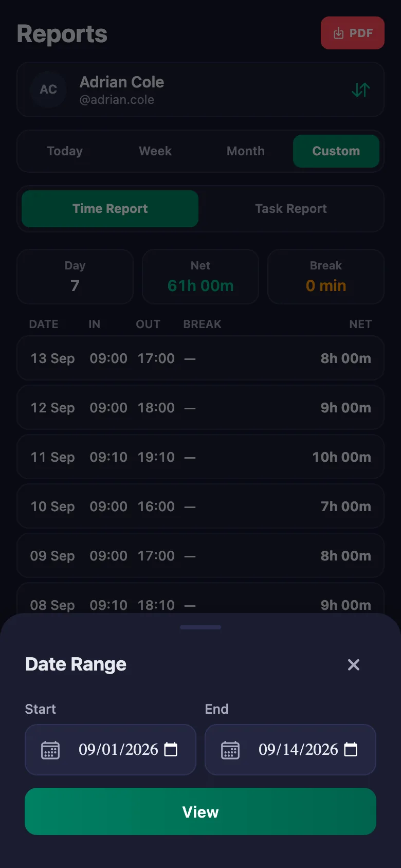Click the Start date 09/01/2026 field
This screenshot has width=401, height=868.
(x=111, y=750)
